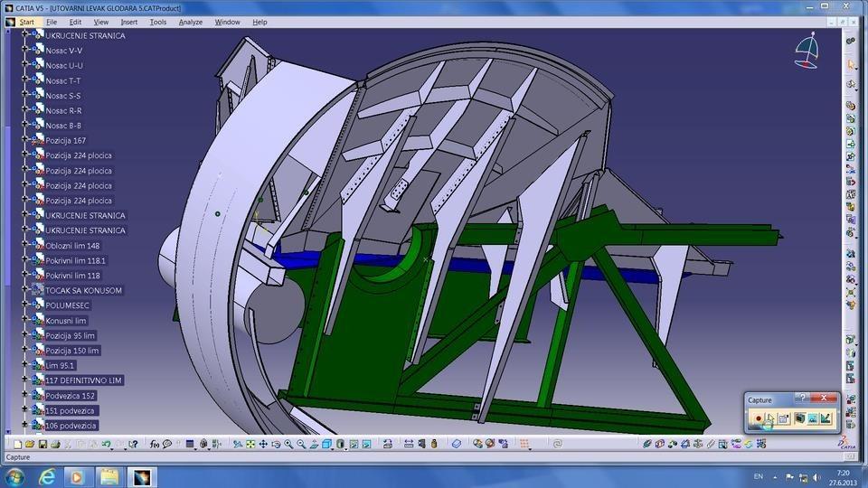Open Windows Explorer folder from taskbar

point(109,477)
